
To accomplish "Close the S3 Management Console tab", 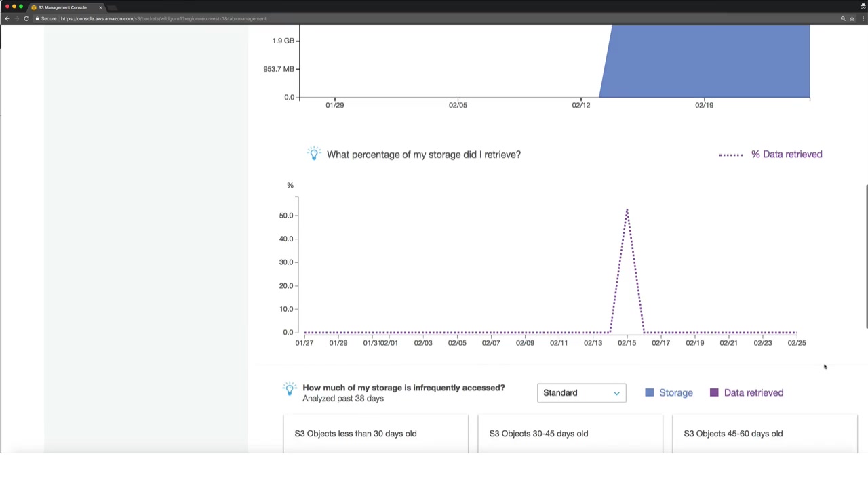I will click(100, 7).
